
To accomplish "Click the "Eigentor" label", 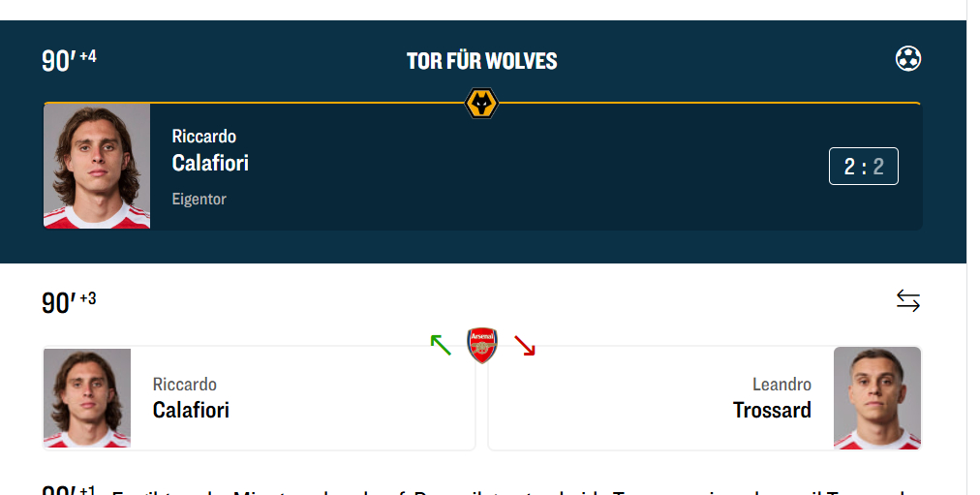I will tap(199, 199).
